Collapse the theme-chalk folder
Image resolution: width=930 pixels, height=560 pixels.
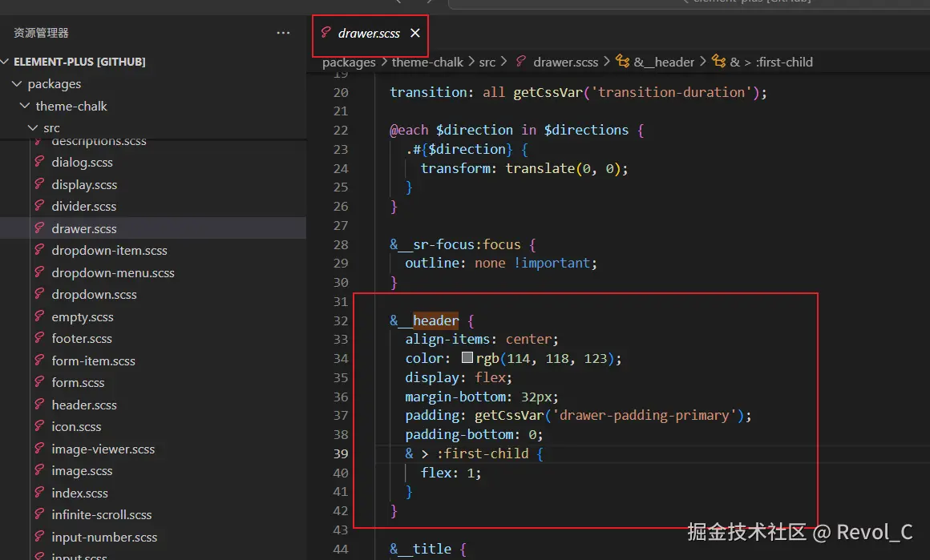pyautogui.click(x=25, y=106)
